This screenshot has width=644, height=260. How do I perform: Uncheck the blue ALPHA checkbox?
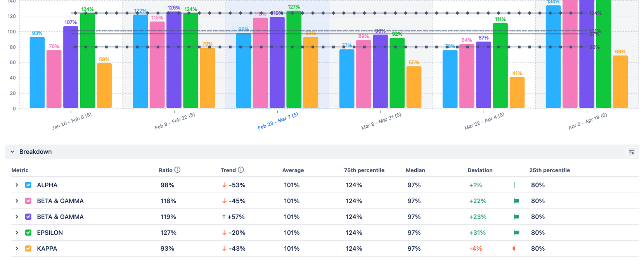click(x=28, y=185)
